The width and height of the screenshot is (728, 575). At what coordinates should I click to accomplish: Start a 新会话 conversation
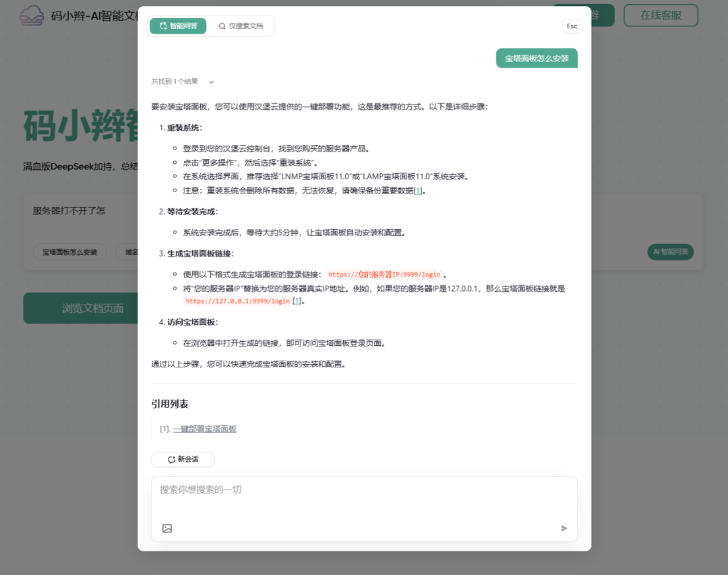coord(183,459)
